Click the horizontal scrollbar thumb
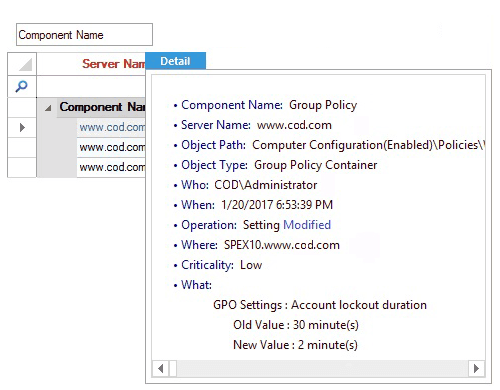The image size is (500, 390). (x=173, y=368)
